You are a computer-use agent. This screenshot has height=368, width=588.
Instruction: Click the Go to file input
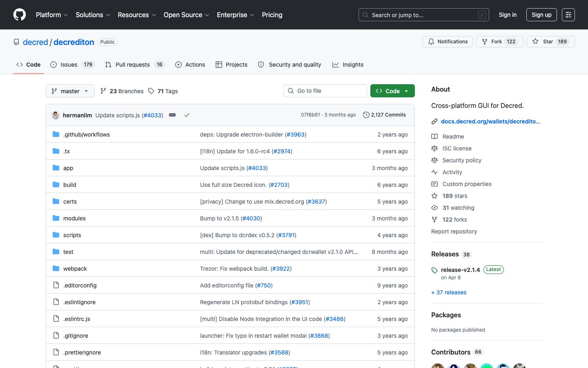point(325,91)
